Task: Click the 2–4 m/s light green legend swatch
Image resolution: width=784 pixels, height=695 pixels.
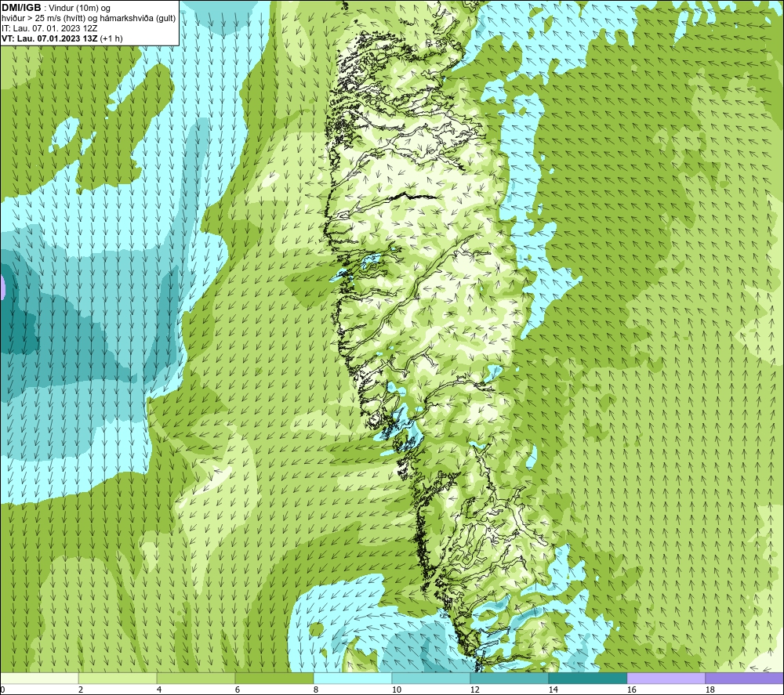Action: tap(118, 678)
